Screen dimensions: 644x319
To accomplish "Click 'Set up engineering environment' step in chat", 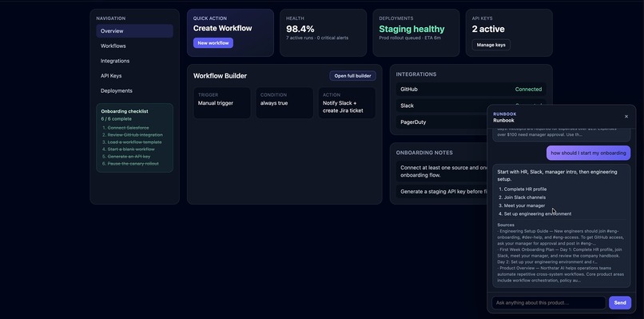I will 538,213.
